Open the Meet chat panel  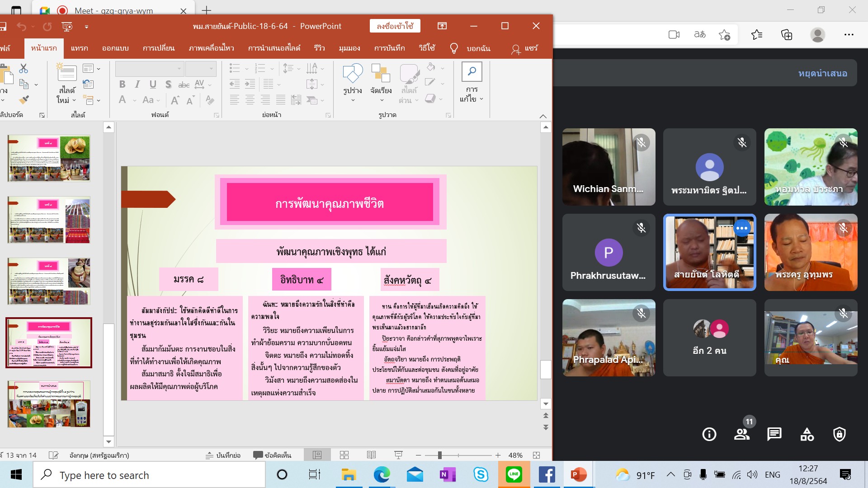click(774, 434)
